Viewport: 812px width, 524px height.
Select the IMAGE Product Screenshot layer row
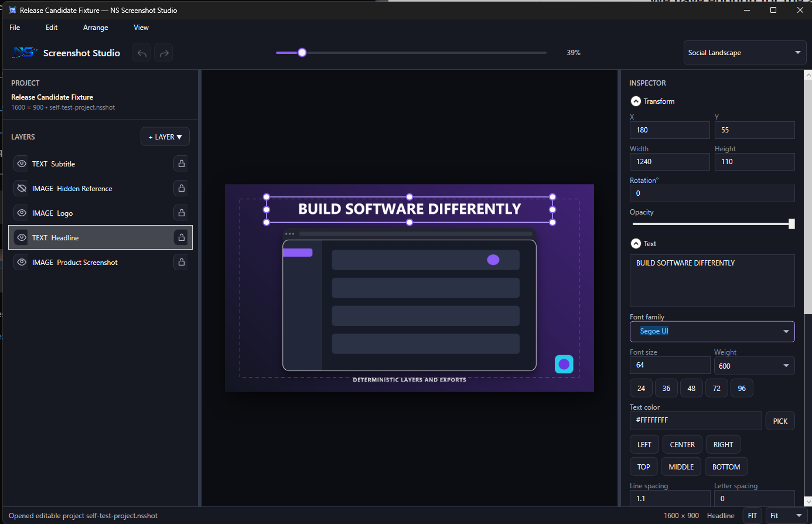101,262
